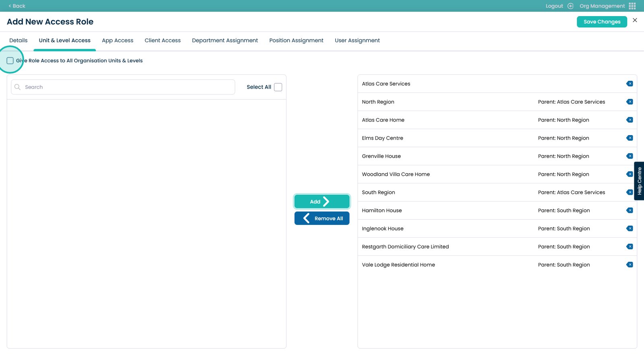Viewport: 644px width, 362px height.
Task: Remove Atlas Care Services from the selected list
Action: [630, 84]
